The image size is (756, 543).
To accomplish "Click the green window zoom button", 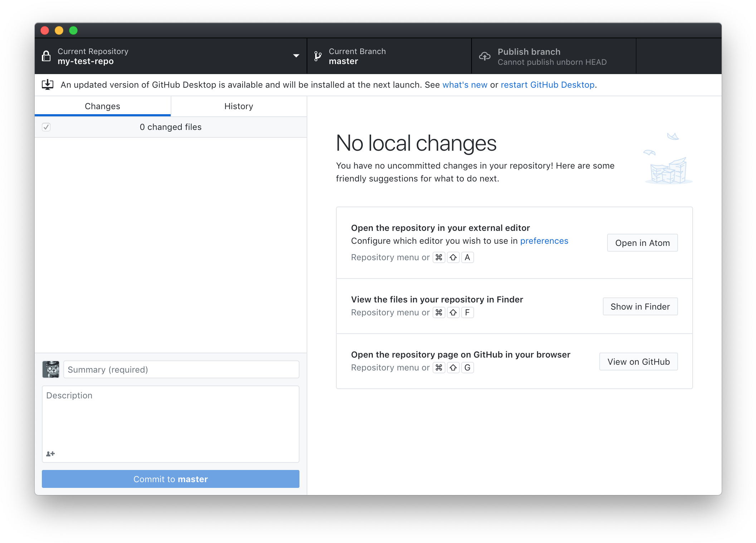I will [x=73, y=30].
